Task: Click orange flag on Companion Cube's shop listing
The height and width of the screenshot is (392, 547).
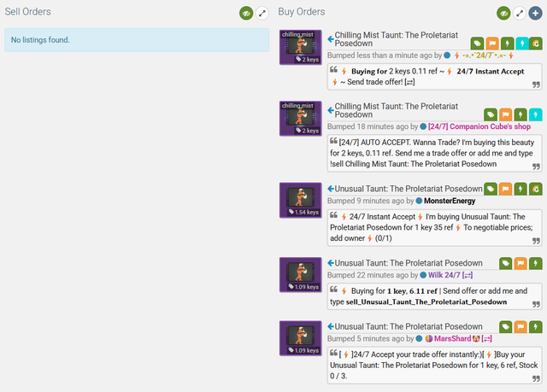Action: pos(505,114)
